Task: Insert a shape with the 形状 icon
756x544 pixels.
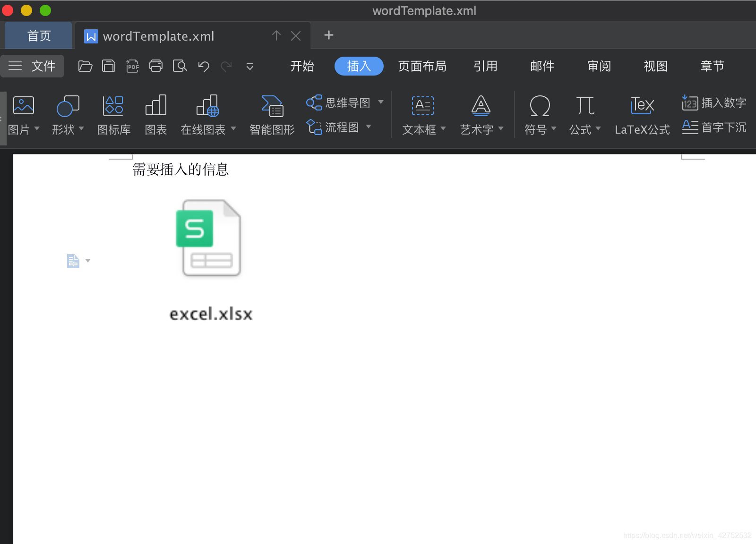Action: point(68,106)
